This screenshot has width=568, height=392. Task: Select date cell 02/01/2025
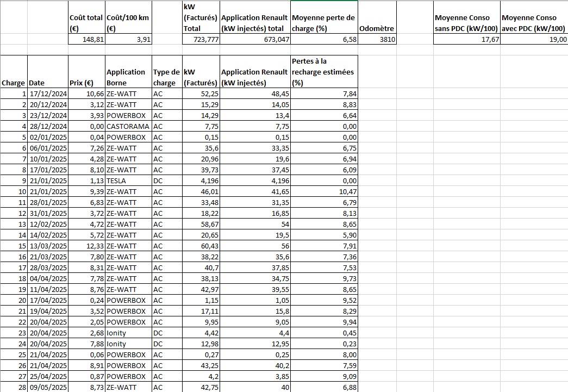pos(48,137)
